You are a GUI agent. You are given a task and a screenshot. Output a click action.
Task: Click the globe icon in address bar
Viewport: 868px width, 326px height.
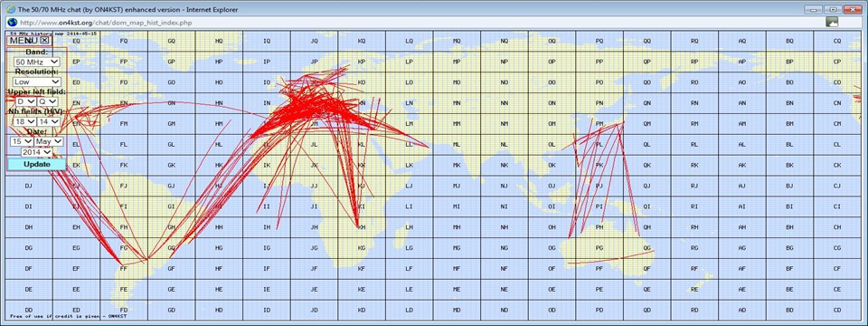pos(11,22)
